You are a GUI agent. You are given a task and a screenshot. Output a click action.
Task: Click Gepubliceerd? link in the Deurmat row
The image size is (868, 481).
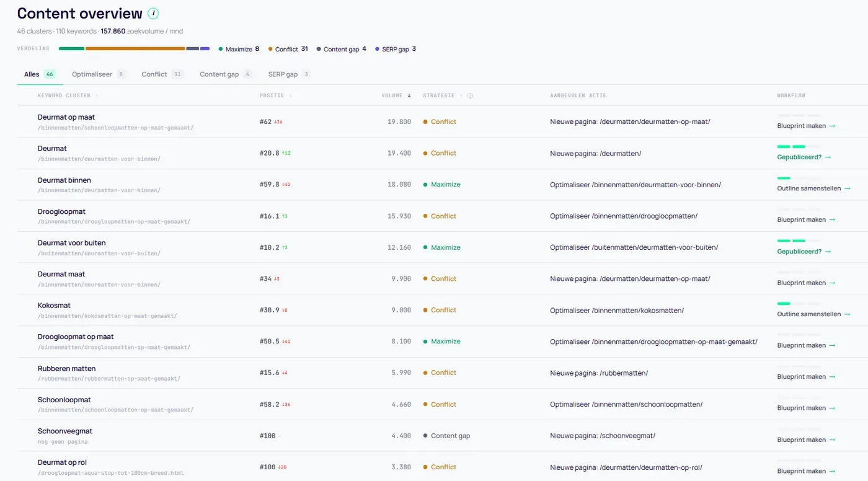(x=804, y=157)
